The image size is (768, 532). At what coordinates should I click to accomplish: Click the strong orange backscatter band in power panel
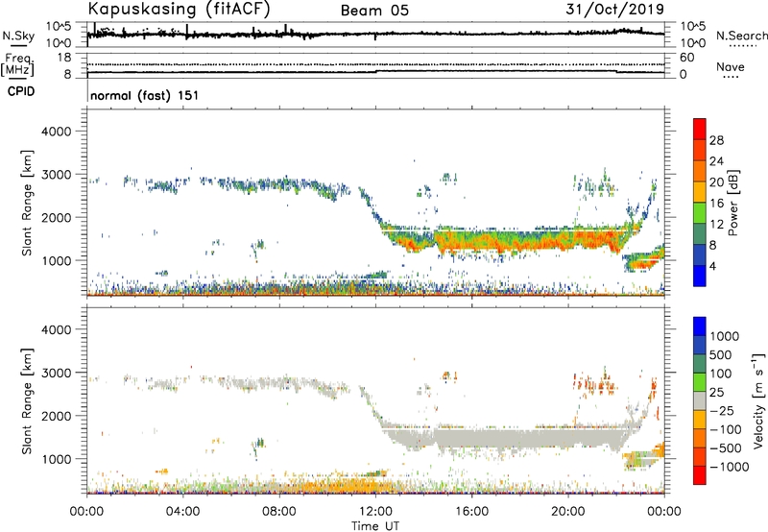click(x=510, y=241)
